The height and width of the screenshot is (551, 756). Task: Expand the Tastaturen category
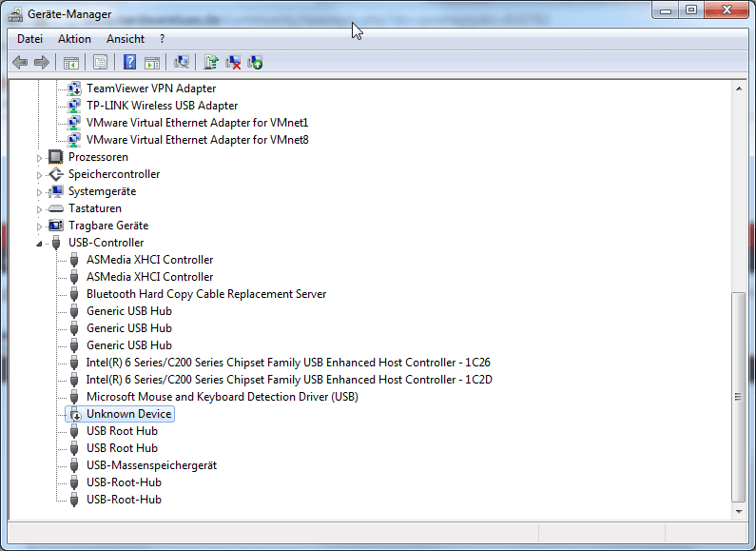point(40,209)
